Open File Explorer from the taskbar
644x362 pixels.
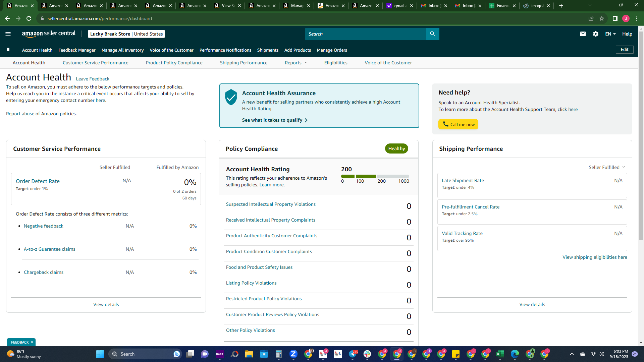(249, 354)
